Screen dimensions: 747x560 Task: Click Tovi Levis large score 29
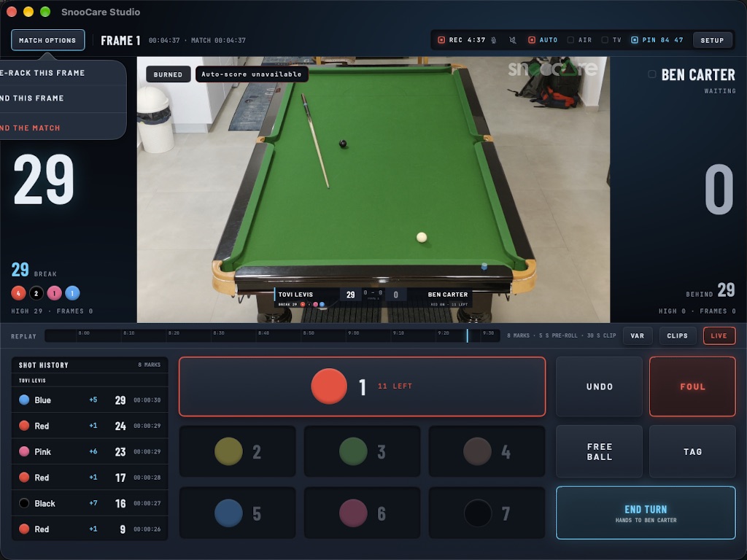[x=44, y=179]
